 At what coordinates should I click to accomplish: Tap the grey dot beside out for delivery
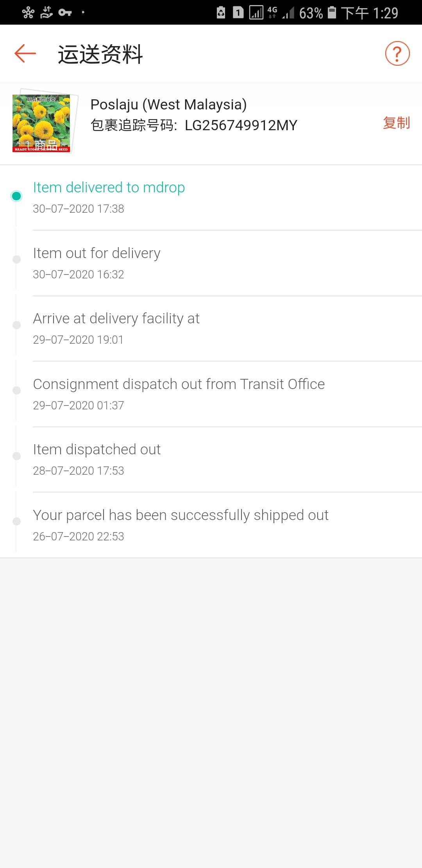pyautogui.click(x=16, y=259)
